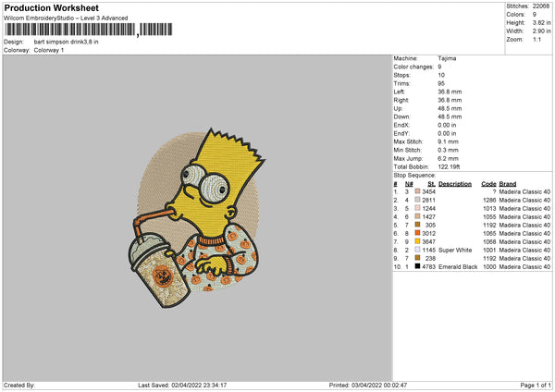This screenshot has height=392, width=555.
Task: Click the 'Page 1 of 1' footer text
Action: (x=536, y=385)
